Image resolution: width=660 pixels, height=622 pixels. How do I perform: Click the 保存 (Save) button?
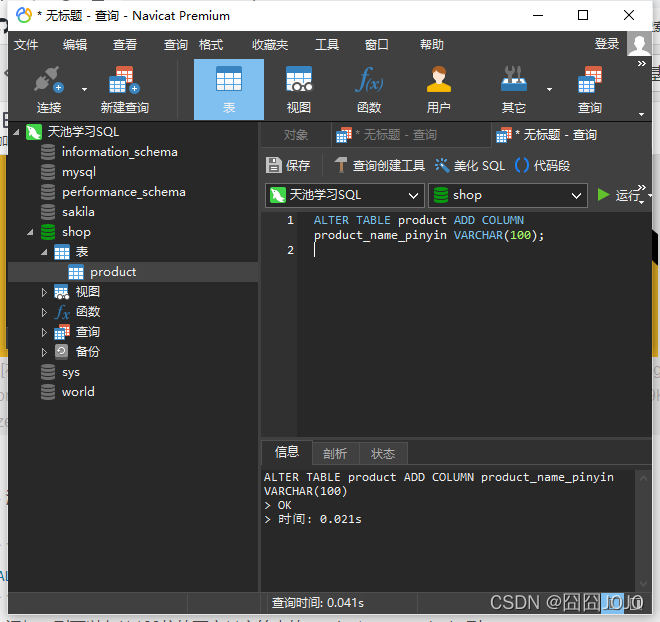tap(288, 165)
